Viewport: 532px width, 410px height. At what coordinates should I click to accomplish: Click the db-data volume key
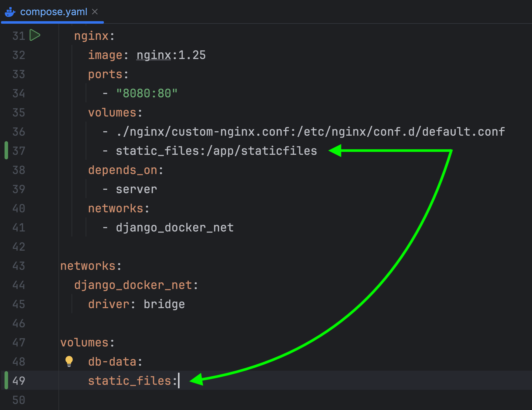tap(112, 362)
